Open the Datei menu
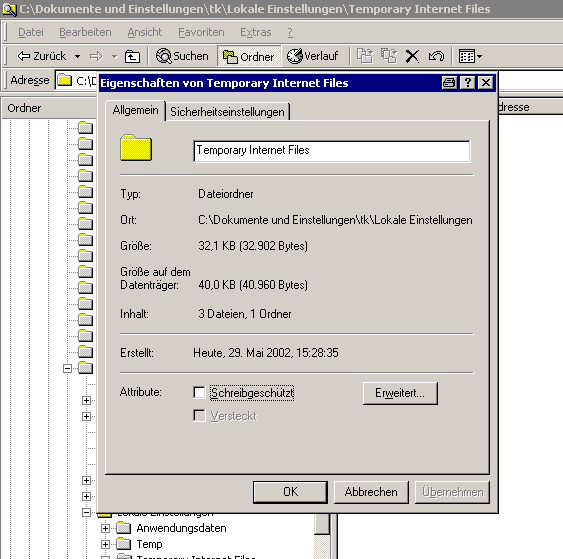Image resolution: width=563 pixels, height=559 pixels. 31,32
